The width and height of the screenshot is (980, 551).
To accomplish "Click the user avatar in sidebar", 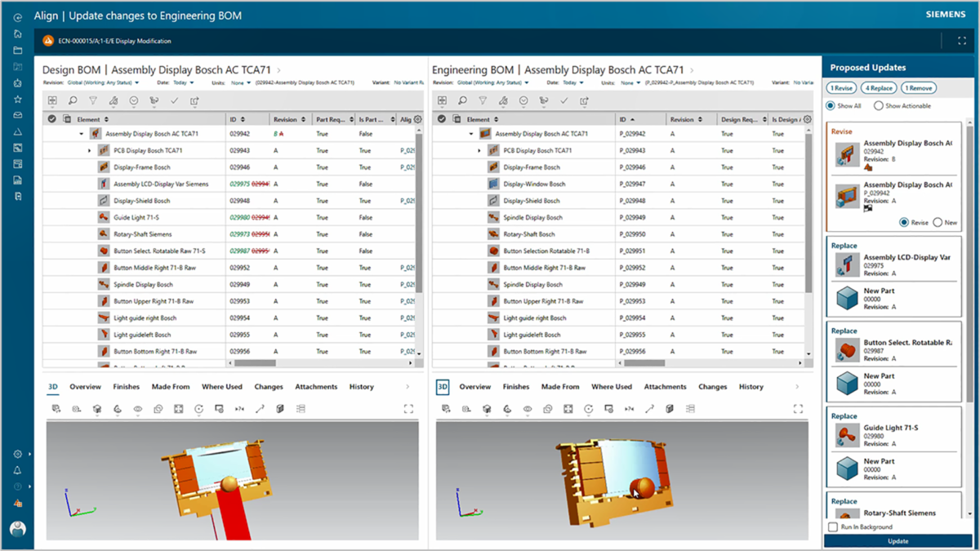I will [x=18, y=529].
